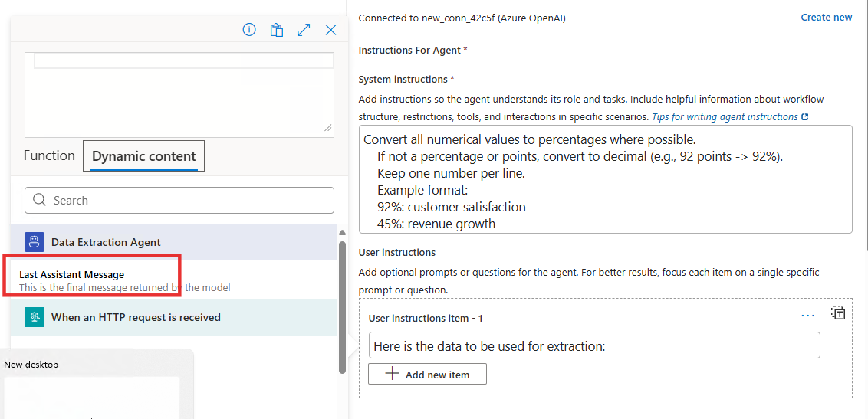Image resolution: width=868 pixels, height=419 pixels.
Task: Click the 'Here is the data' input field
Action: point(594,345)
